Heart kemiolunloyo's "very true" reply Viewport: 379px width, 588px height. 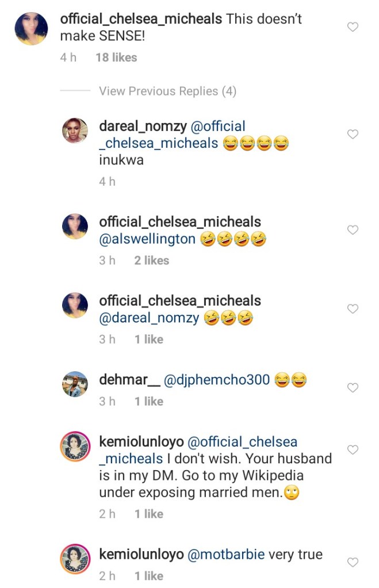coord(353,562)
